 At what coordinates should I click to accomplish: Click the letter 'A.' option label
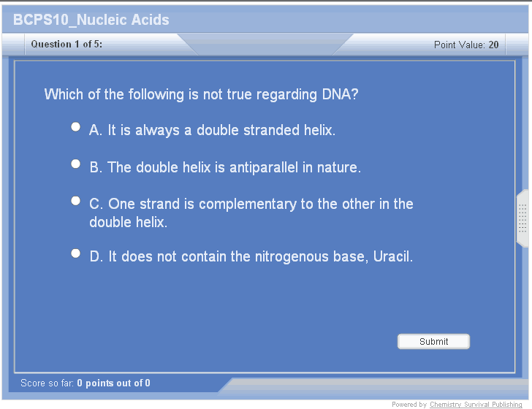(96, 131)
